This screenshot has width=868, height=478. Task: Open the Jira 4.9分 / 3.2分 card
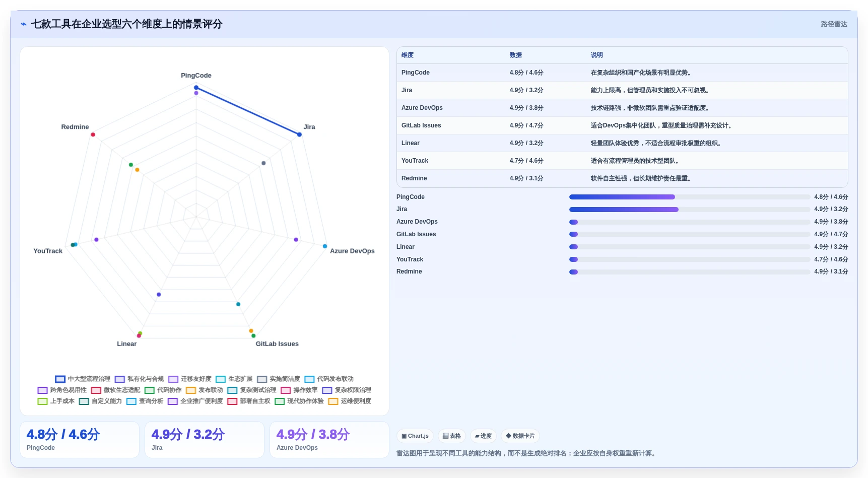(x=205, y=440)
